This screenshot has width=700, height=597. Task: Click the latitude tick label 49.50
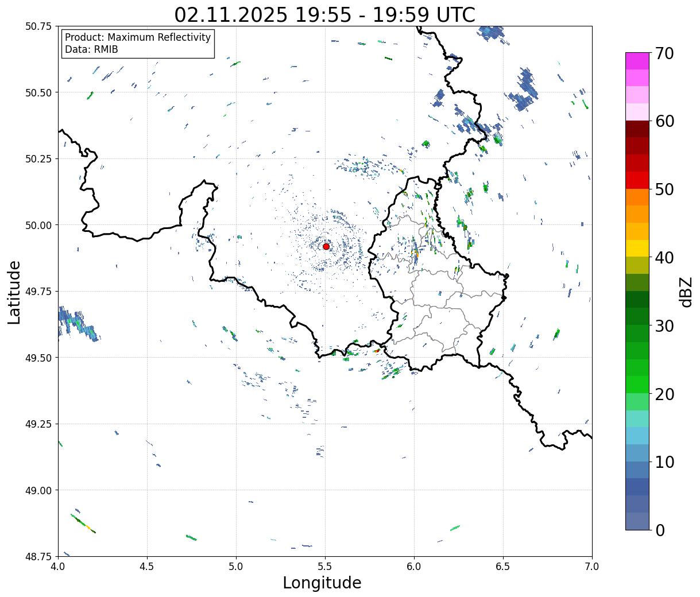pyautogui.click(x=38, y=358)
